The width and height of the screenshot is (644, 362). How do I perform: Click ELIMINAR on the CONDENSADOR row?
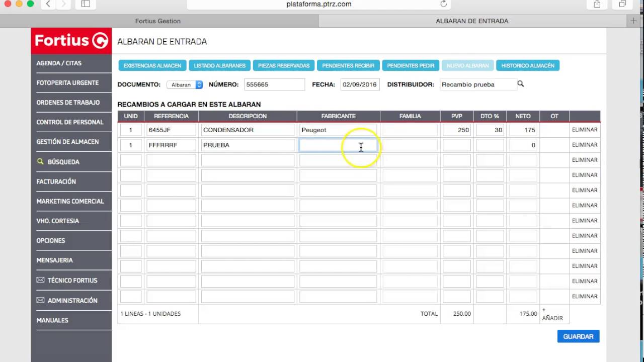[x=585, y=130]
